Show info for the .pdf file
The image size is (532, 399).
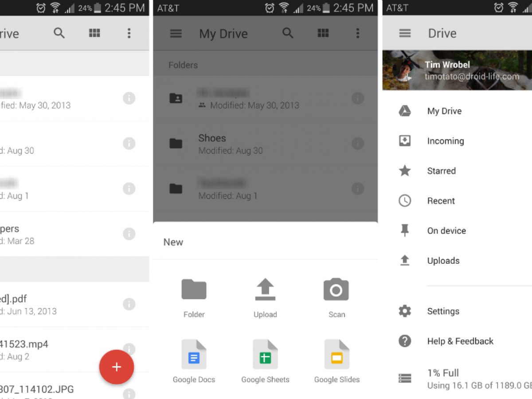pos(129,304)
